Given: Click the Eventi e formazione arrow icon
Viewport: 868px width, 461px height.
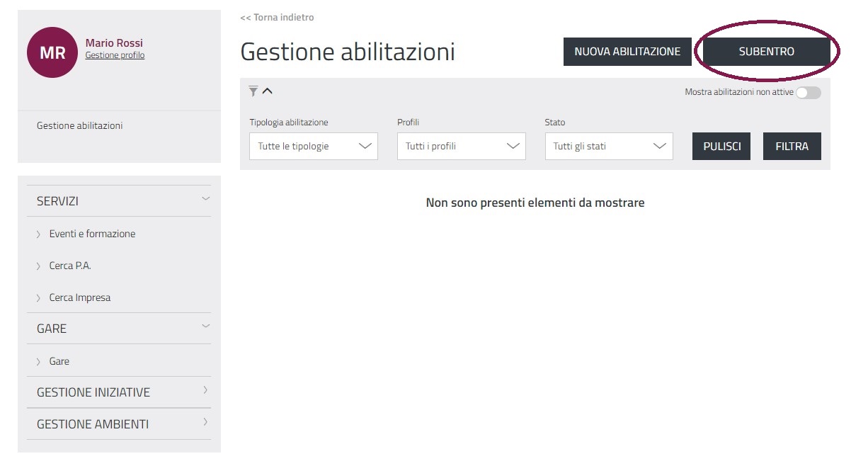Looking at the screenshot, I should (x=38, y=234).
